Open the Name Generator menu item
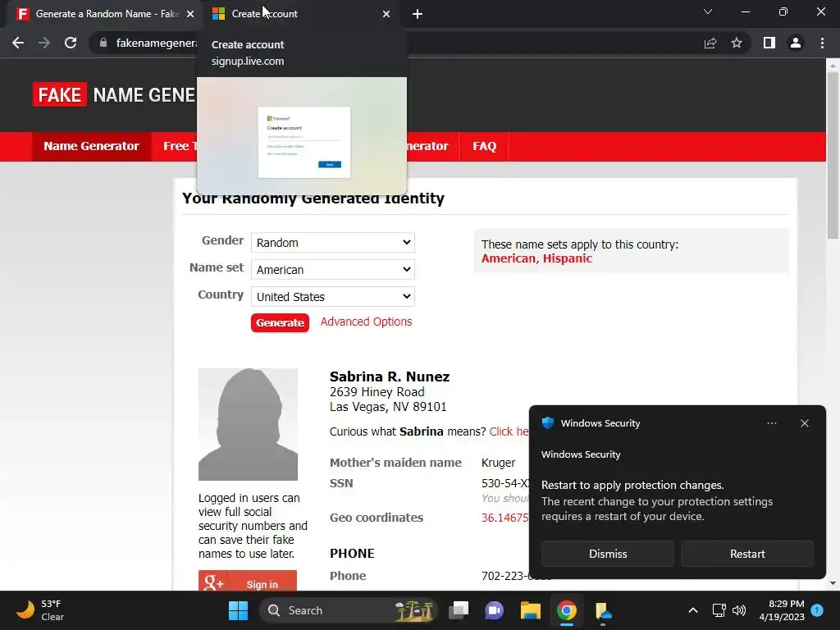This screenshot has height=630, width=840. (91, 146)
